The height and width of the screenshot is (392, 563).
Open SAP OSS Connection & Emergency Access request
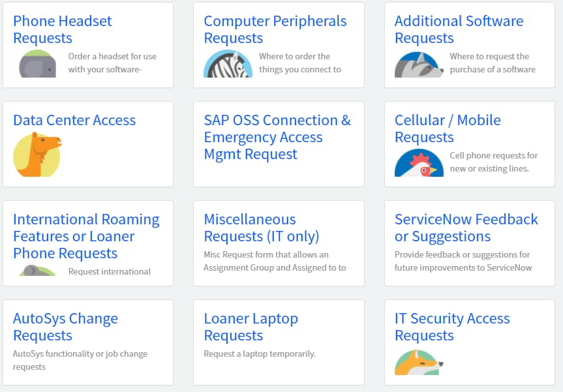(277, 137)
